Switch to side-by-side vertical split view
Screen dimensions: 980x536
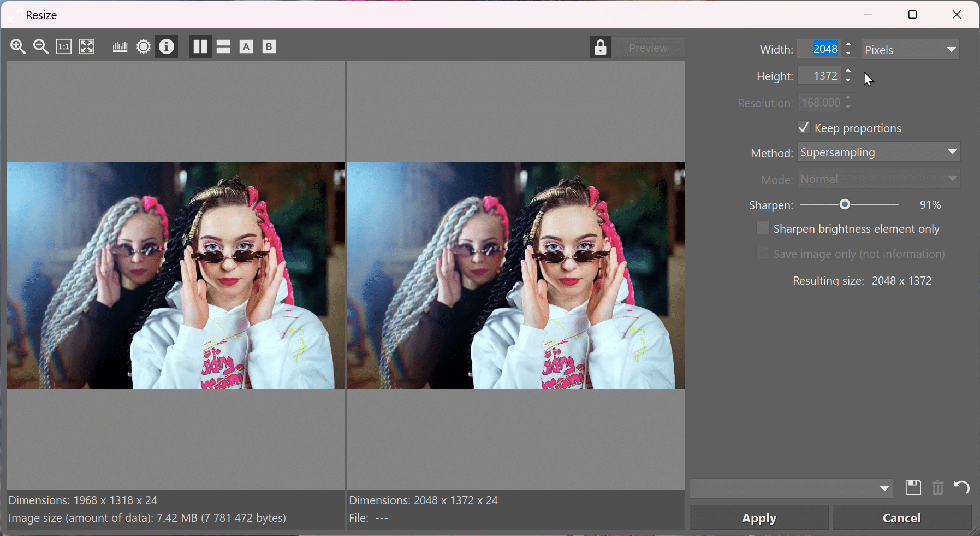click(200, 47)
